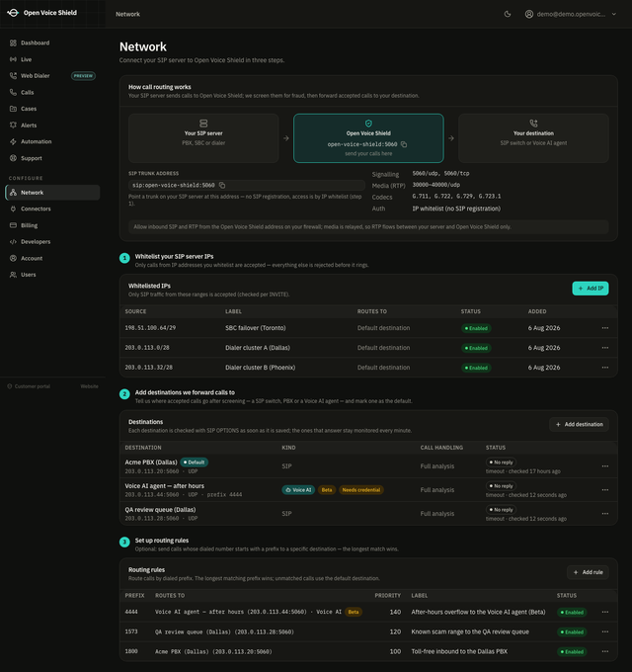632x672 pixels.
Task: Click the Voice AI agent — after hours name
Action: tap(165, 486)
